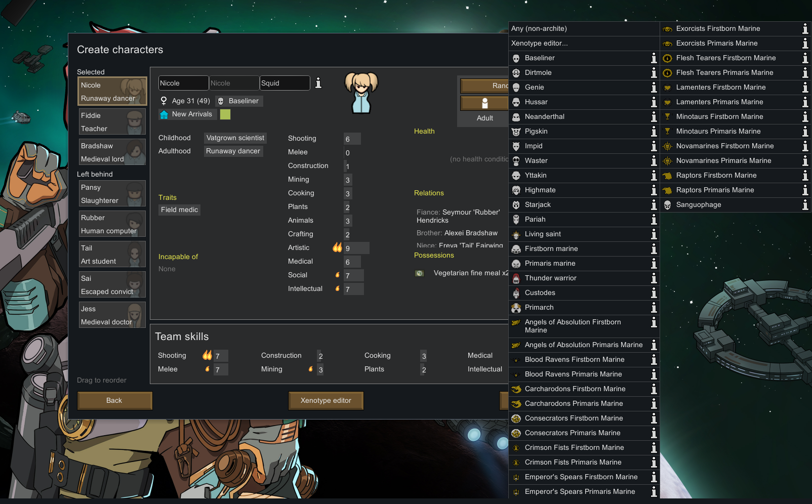Image resolution: width=812 pixels, height=504 pixels.
Task: Click the Vatgrown scientist childhood backstory
Action: pyautogui.click(x=235, y=138)
